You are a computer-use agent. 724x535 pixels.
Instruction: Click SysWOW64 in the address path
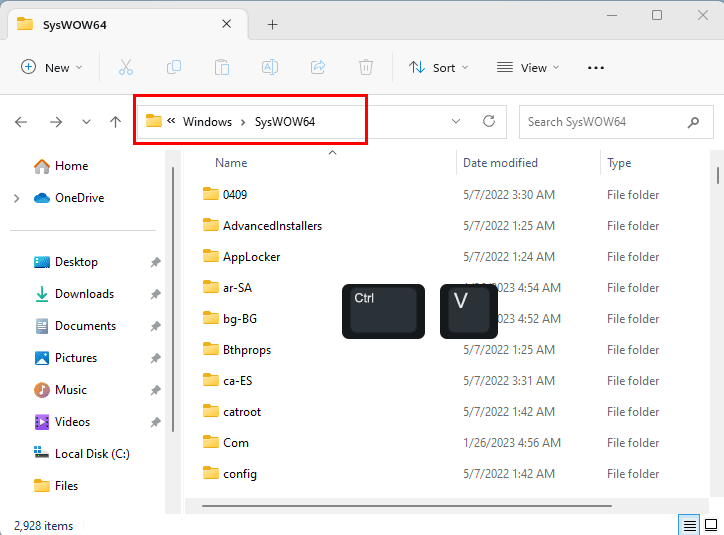pyautogui.click(x=285, y=122)
